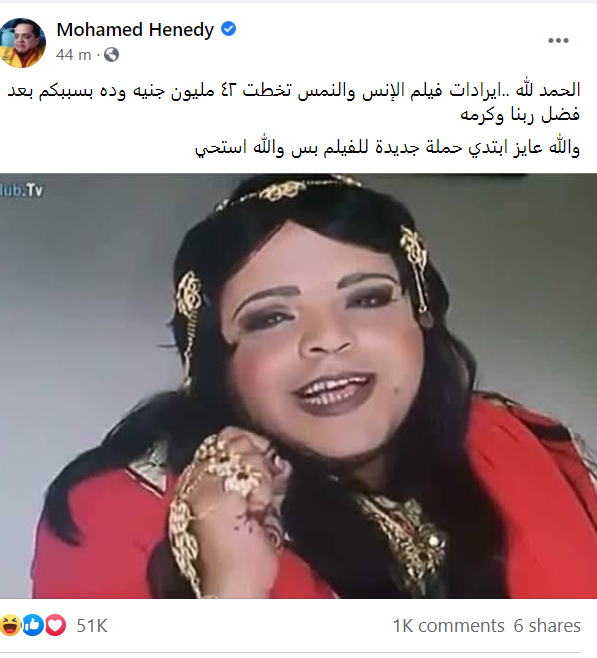597x658 pixels.
Task: Click the Arabic line فضل ربنا وكرمه
Action: pyautogui.click(x=520, y=115)
